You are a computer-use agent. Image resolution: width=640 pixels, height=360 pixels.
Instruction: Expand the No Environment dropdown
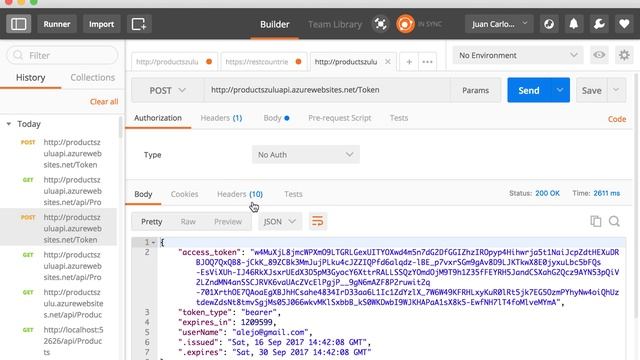(518, 55)
